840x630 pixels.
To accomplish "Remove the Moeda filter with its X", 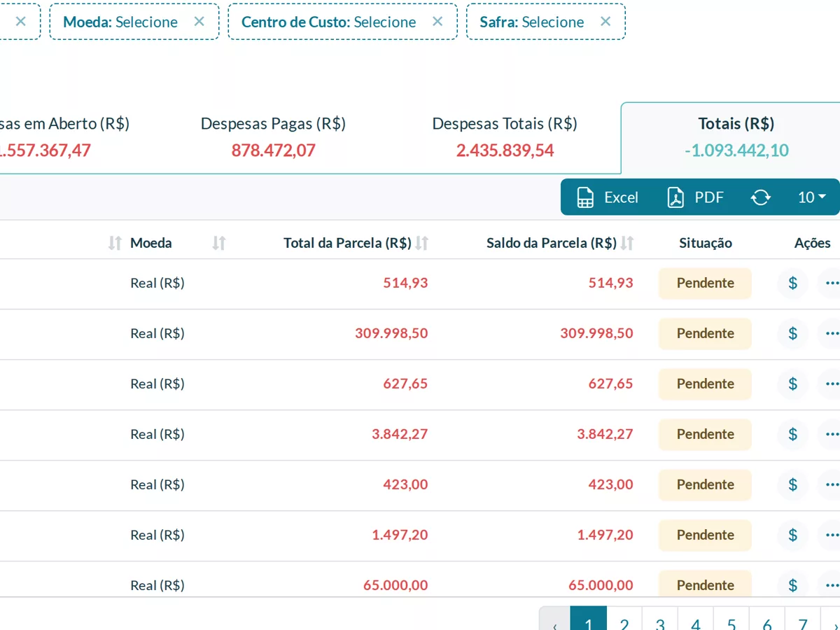I will pos(199,22).
